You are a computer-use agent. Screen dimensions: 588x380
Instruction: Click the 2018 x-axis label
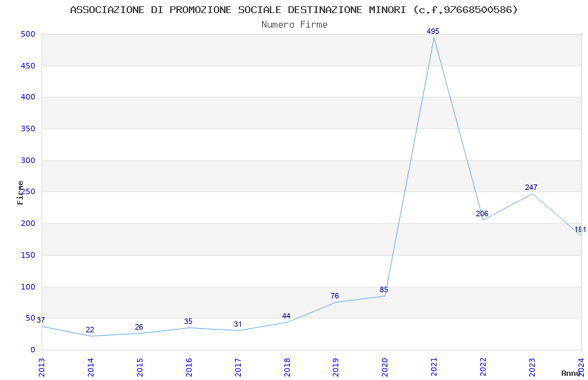click(287, 368)
